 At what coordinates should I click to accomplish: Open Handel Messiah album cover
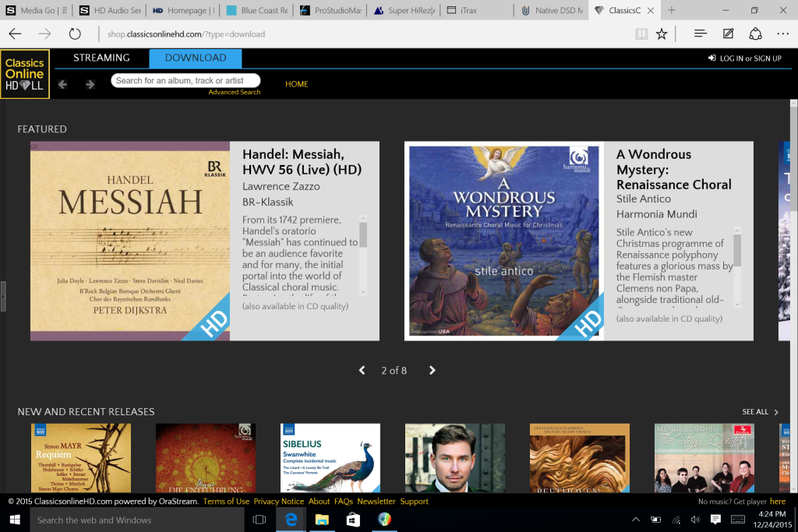coord(130,241)
